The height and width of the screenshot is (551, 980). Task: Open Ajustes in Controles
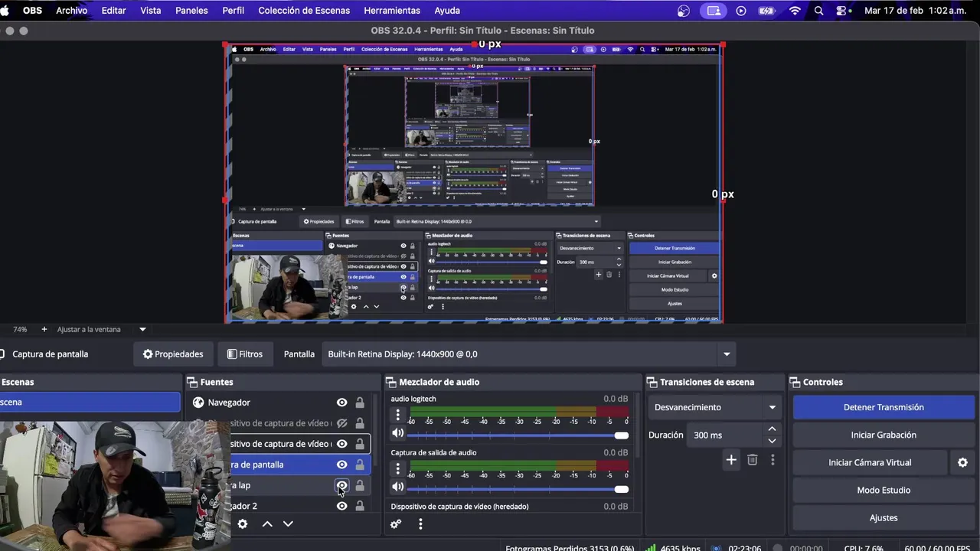[884, 517]
